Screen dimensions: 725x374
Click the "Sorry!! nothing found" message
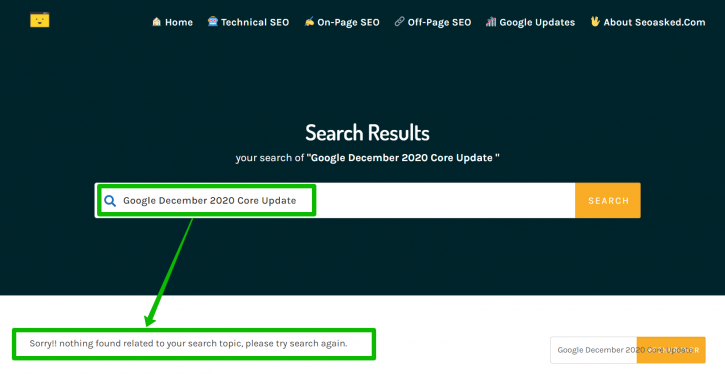click(188, 343)
